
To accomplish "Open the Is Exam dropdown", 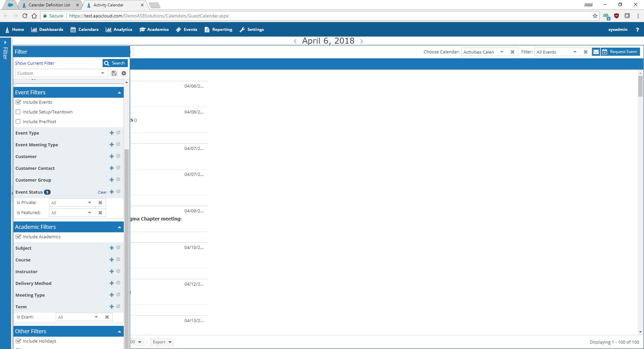I will click(96, 317).
